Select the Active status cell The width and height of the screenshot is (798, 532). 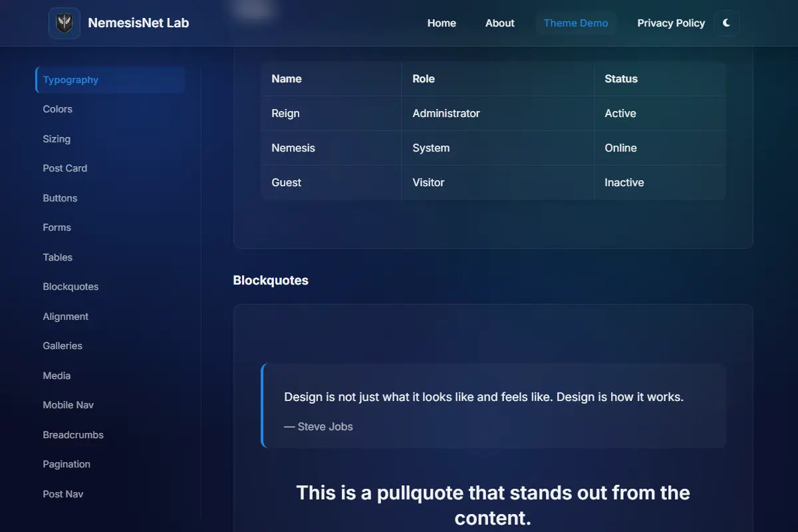click(660, 113)
